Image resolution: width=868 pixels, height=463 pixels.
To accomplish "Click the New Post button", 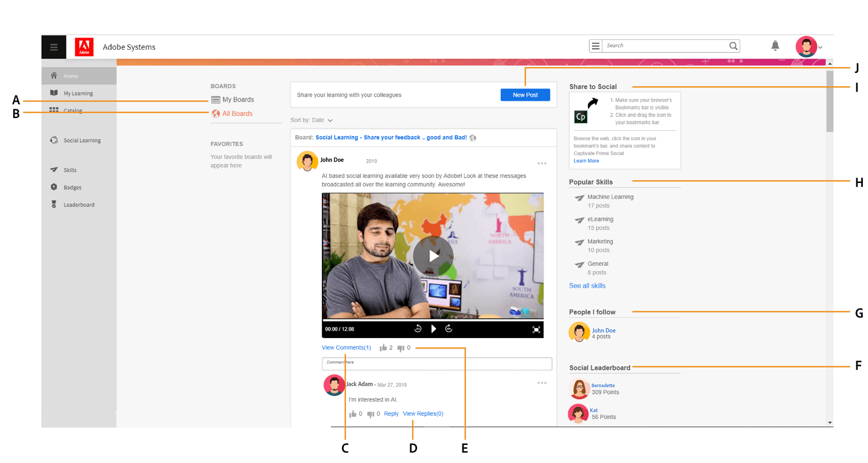I will [x=525, y=95].
